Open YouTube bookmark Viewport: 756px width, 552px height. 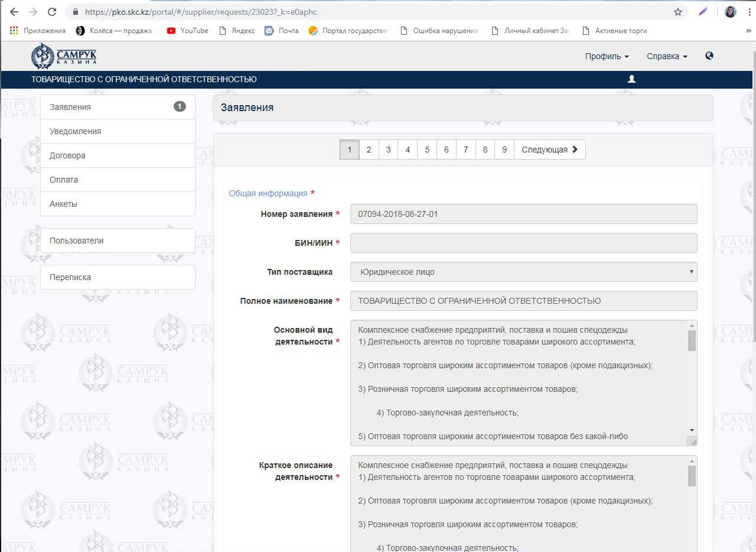[x=187, y=31]
